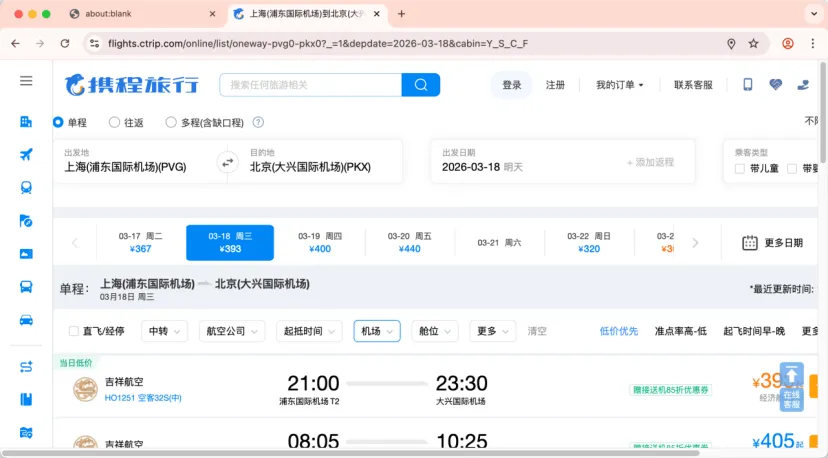This screenshot has height=458, width=828.
Task: Open the hotel icon in the sidebar
Action: [26, 122]
